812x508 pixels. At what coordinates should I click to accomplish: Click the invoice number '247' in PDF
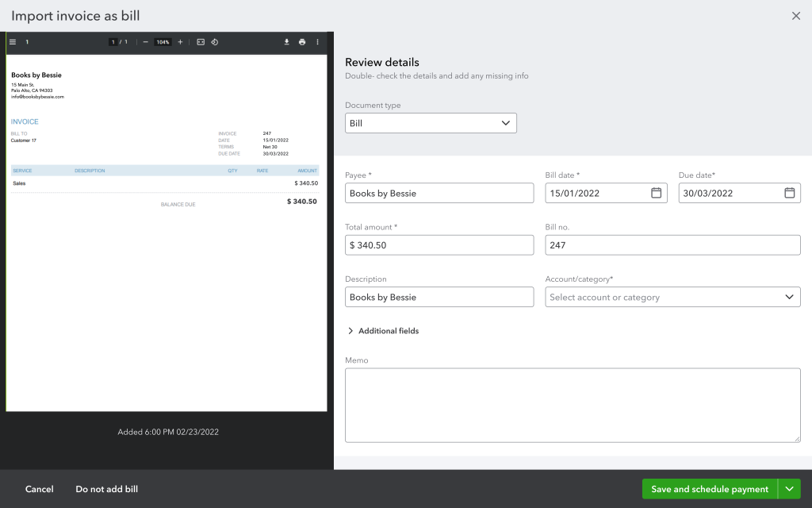coord(266,133)
